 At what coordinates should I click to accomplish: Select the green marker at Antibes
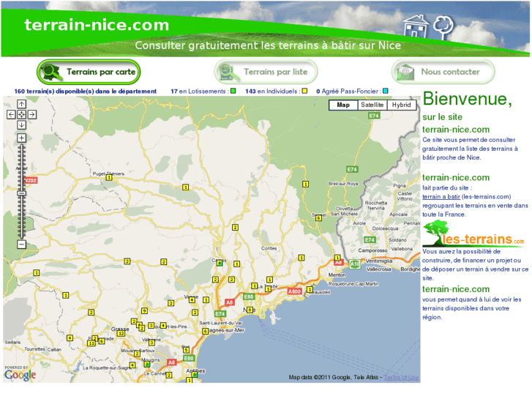[195, 375]
